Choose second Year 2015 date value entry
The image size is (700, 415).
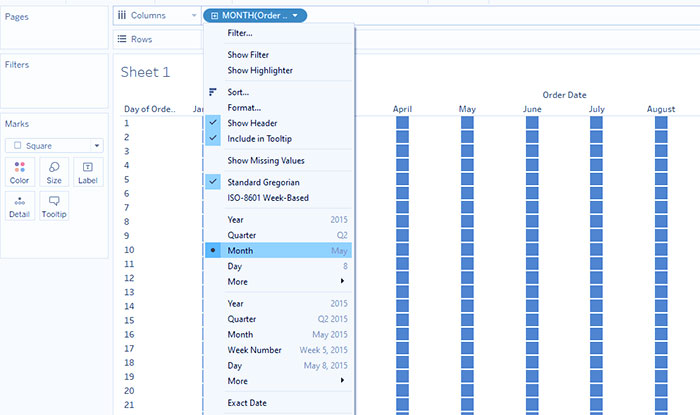(279, 303)
